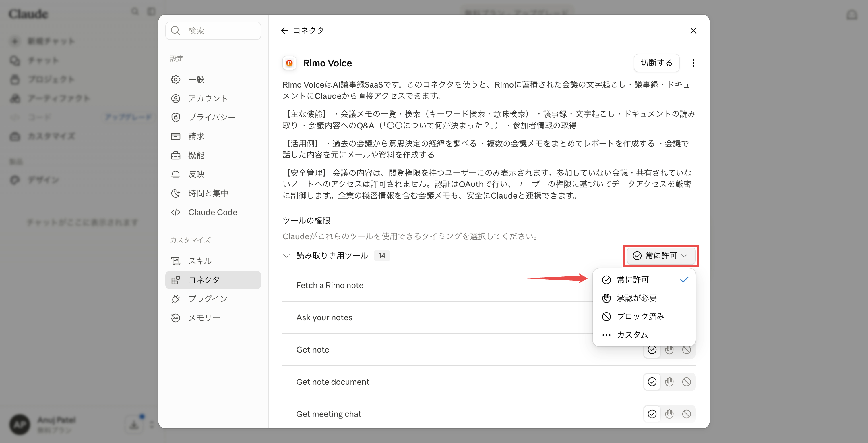Click the Get note tool name

coord(313,350)
